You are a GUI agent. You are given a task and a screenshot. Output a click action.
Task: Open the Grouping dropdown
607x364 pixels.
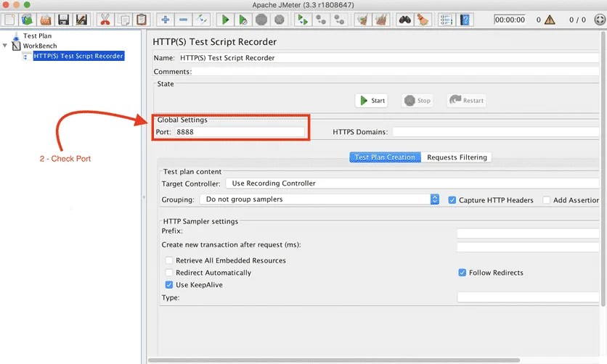click(x=319, y=199)
